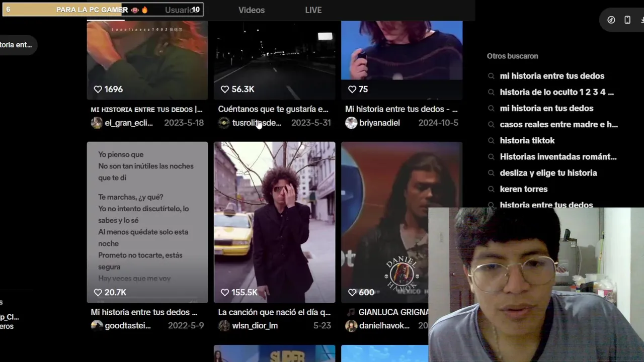Click magnifier icon beside 'keren torres'
Image resolution: width=644 pixels, height=362 pixels.
pyautogui.click(x=491, y=189)
